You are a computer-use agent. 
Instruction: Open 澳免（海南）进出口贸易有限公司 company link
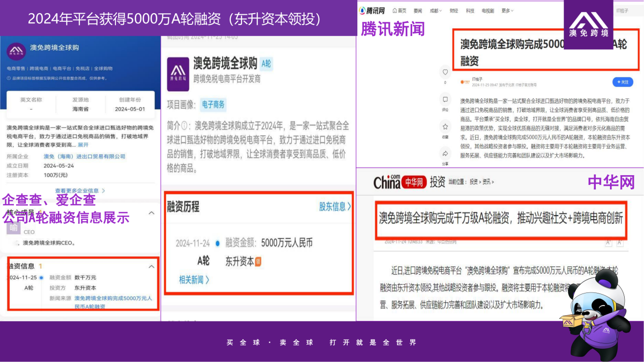click(x=84, y=156)
